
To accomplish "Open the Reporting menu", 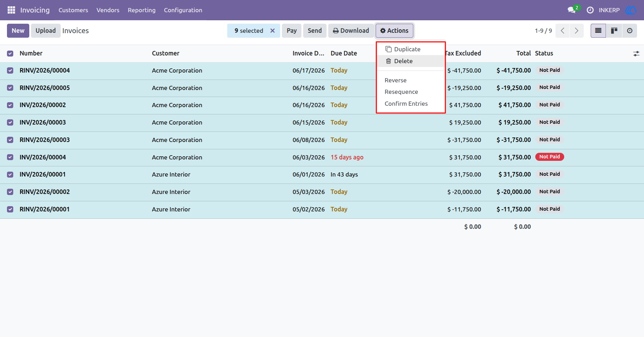I will (x=141, y=10).
